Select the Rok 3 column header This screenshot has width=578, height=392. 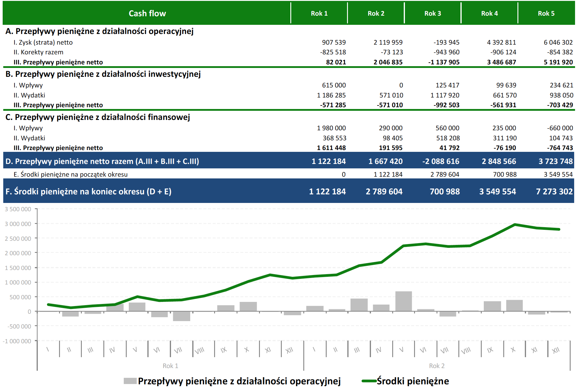point(432,13)
